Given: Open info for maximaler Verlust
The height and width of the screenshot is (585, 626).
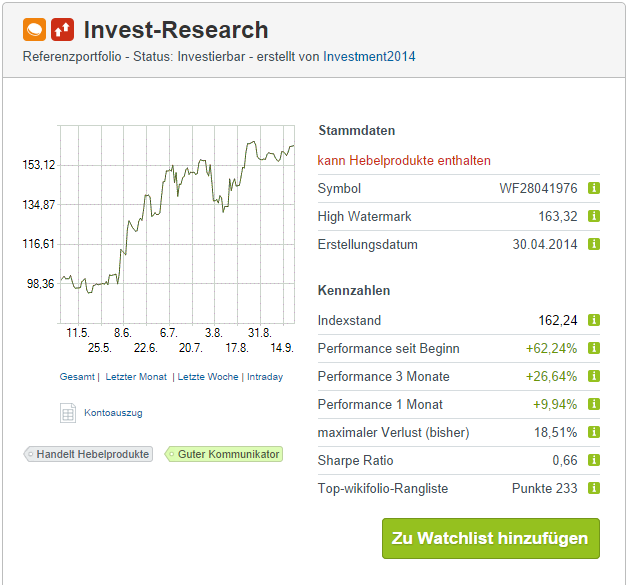Looking at the screenshot, I should 594,432.
